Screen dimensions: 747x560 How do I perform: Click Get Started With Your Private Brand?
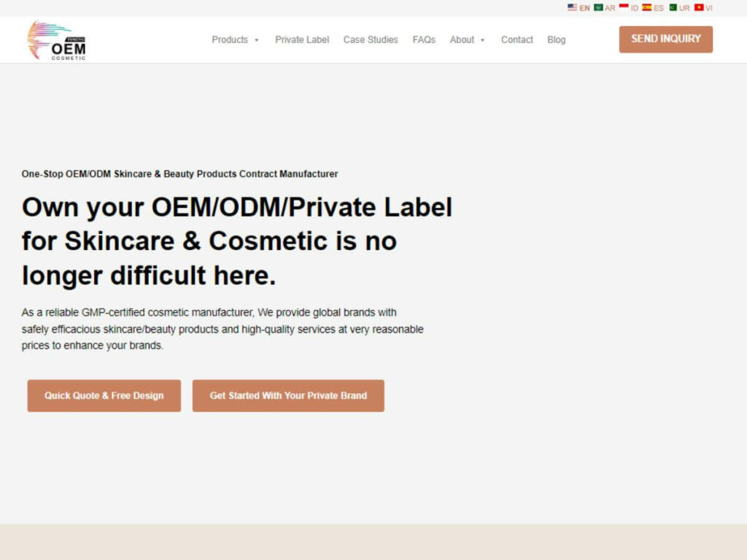288,395
